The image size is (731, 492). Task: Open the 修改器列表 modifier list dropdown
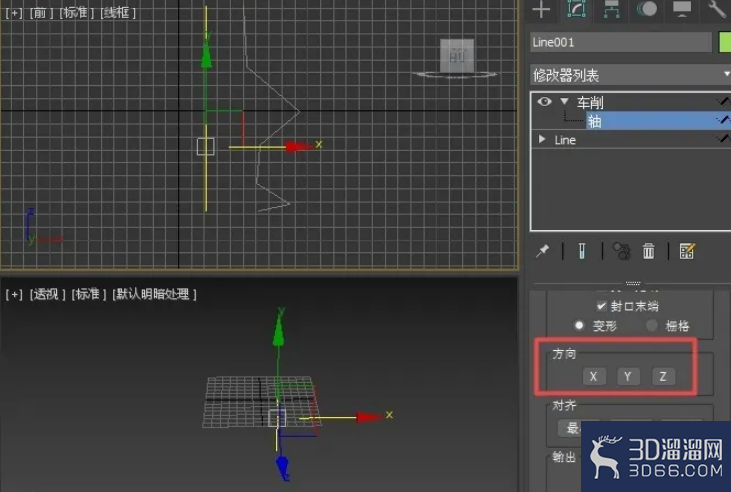[630, 75]
